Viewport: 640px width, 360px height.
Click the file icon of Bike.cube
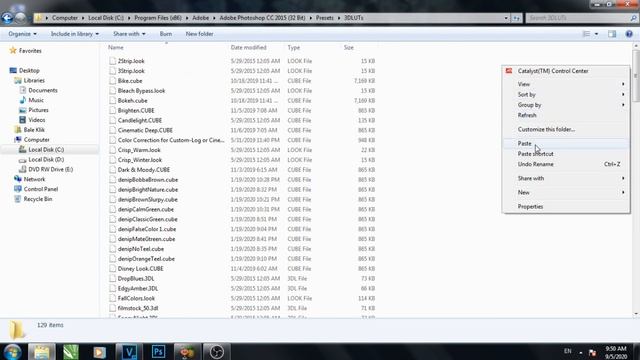click(x=112, y=81)
